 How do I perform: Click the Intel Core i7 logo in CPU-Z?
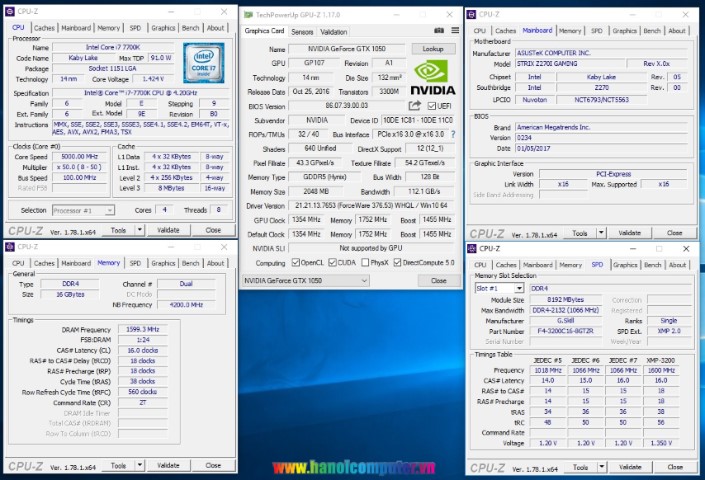click(204, 63)
